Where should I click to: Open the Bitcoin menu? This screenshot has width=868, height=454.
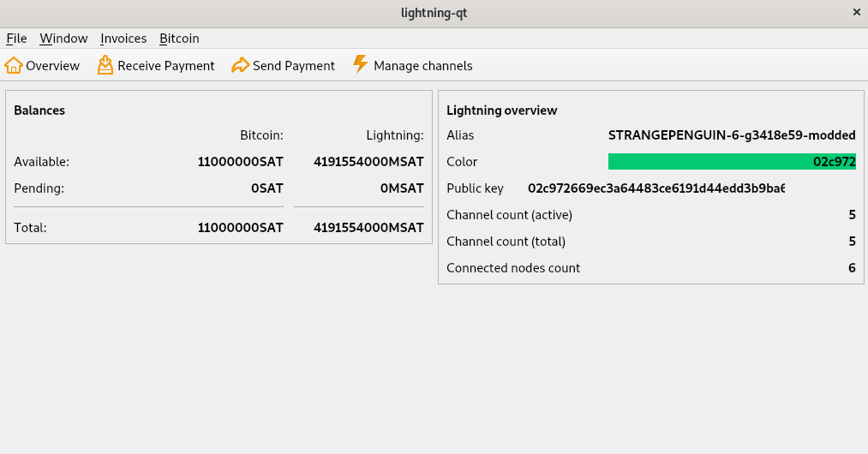tap(179, 39)
